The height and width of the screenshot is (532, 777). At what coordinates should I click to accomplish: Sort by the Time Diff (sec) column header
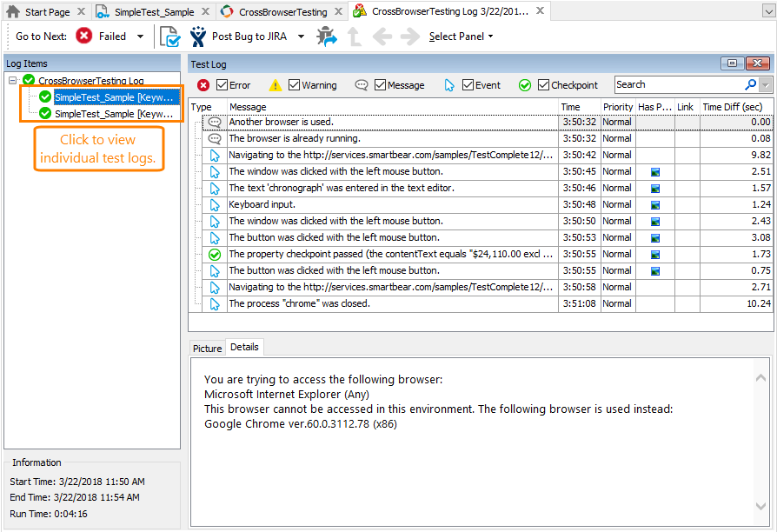point(736,107)
